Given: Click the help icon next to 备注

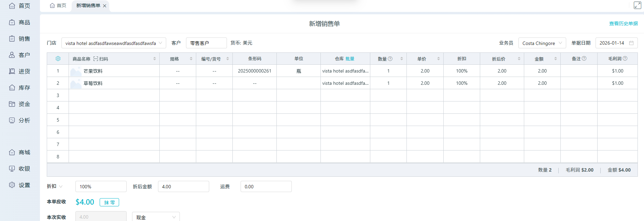Looking at the screenshot, I should [x=584, y=59].
